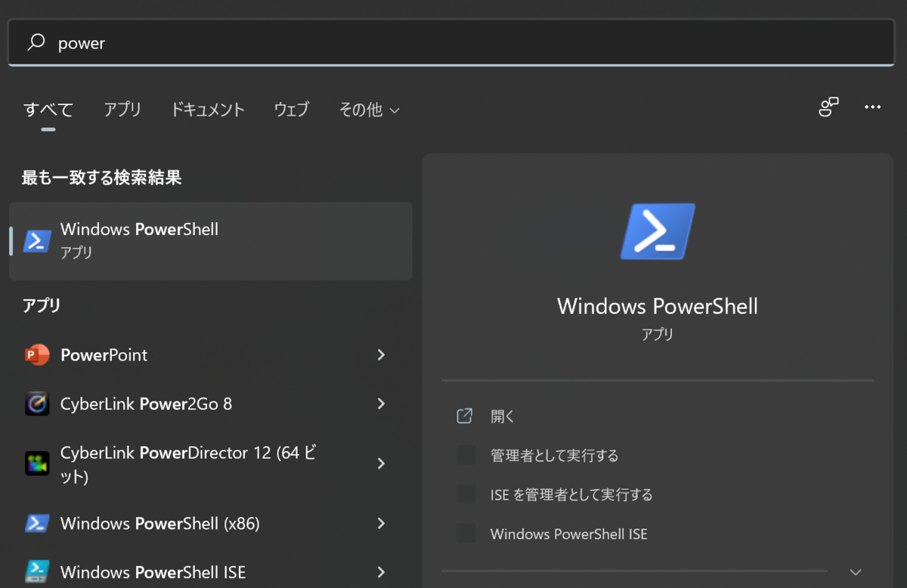Screen dimensions: 907x588
Task: Click the large PowerShell logo in the preview pane
Action: coord(658,231)
